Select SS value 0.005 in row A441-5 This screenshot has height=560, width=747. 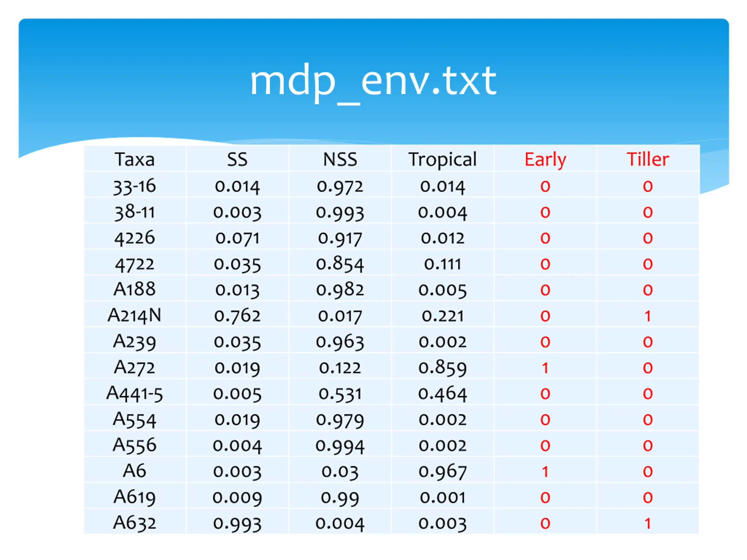[x=238, y=395]
